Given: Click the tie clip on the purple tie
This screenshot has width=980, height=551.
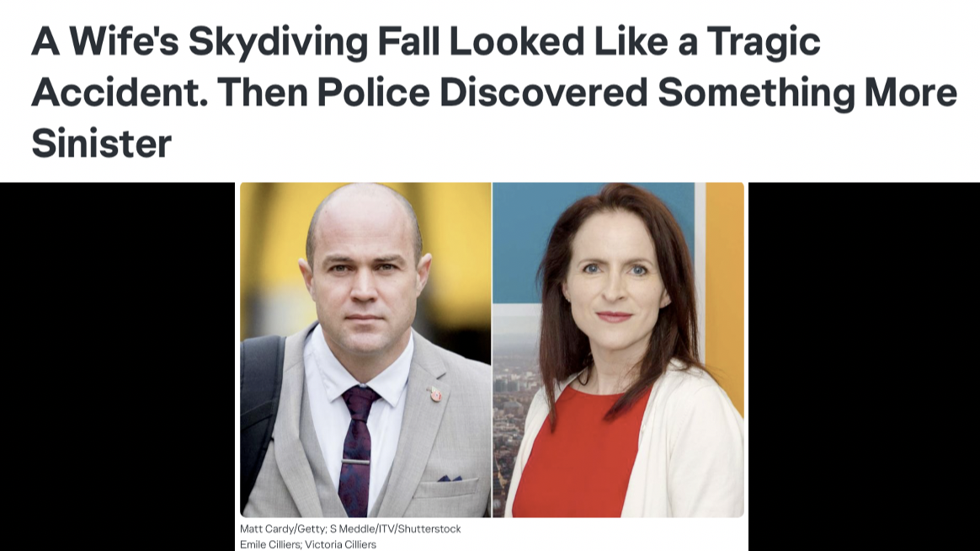Looking at the screenshot, I should (x=355, y=463).
